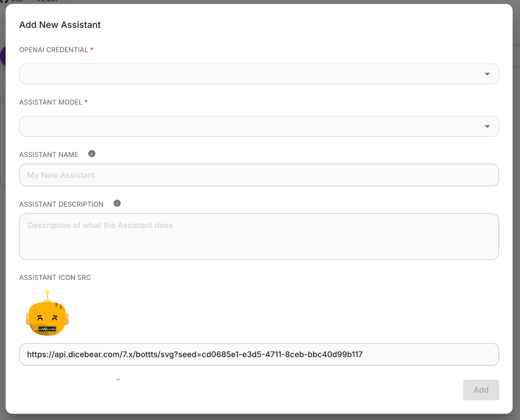Click the dicebear icon URL field
This screenshot has height=420, width=520.
(259, 354)
